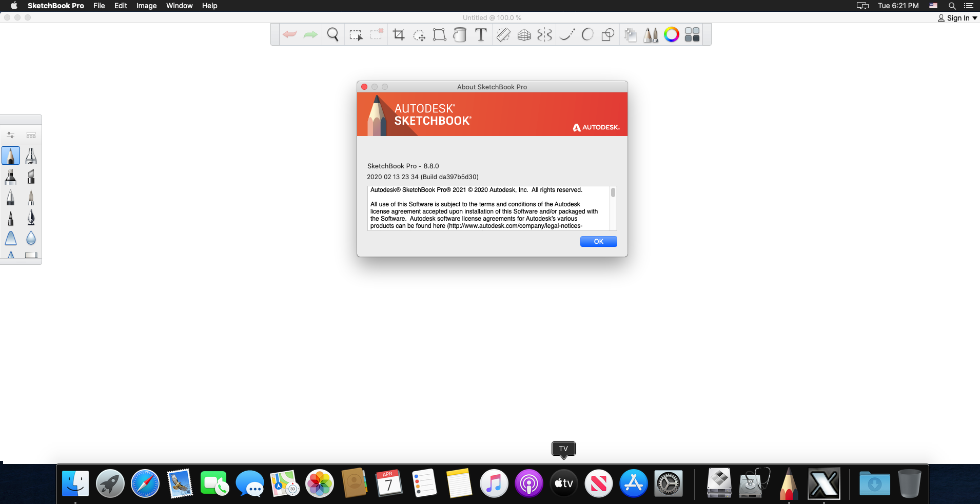Click the version text 'SketchBook Pro - 8.8.0'
Viewport: 980px width, 504px height.
[403, 166]
